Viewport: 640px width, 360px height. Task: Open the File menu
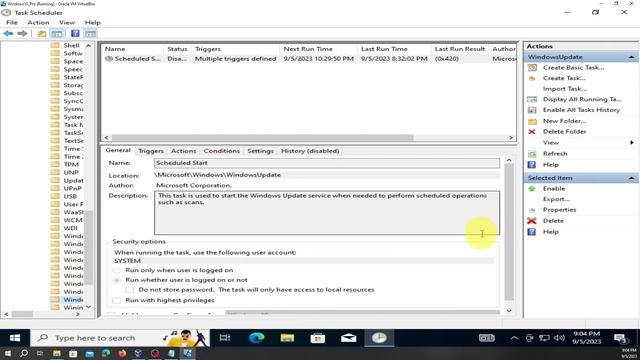tap(12, 22)
